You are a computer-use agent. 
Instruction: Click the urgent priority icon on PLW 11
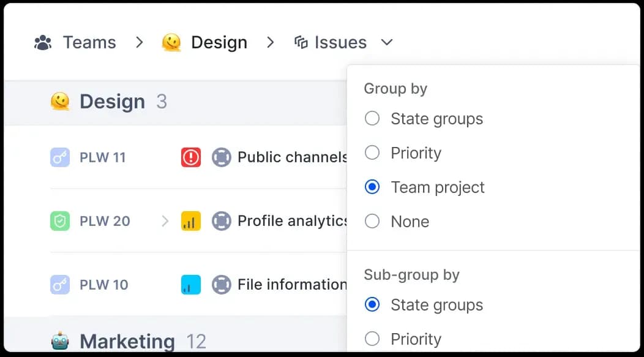click(190, 157)
